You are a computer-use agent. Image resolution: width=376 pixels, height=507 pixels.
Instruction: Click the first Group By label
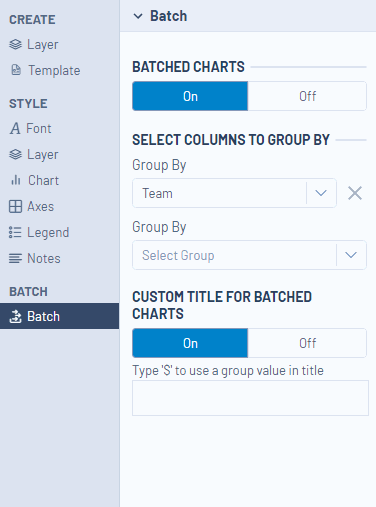coord(159,165)
